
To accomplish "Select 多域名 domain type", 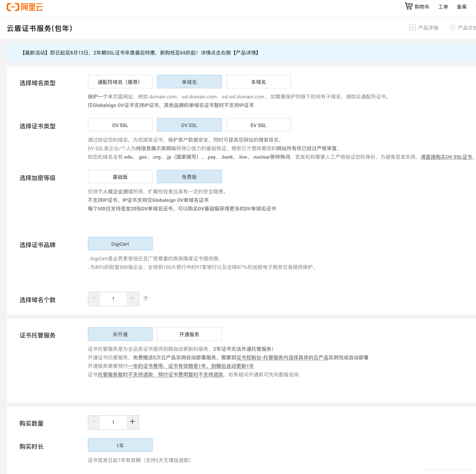I will [x=259, y=82].
